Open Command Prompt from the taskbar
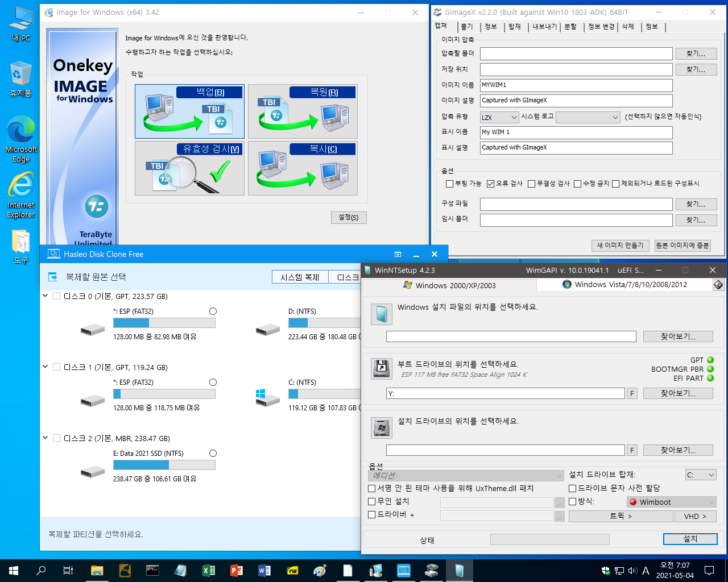The image size is (728, 582). pyautogui.click(x=152, y=570)
